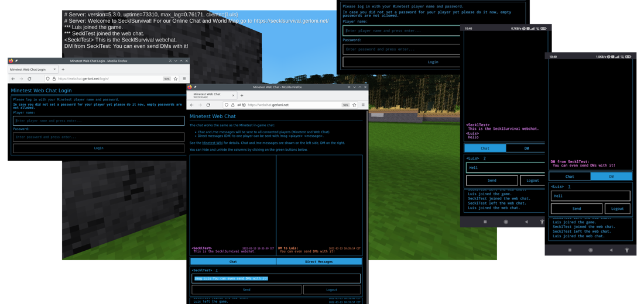Click Password field in top cropped login panel
644x304 pixels.
click(402, 49)
